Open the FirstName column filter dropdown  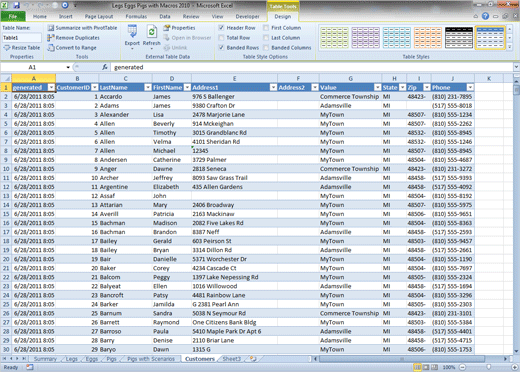[187, 87]
